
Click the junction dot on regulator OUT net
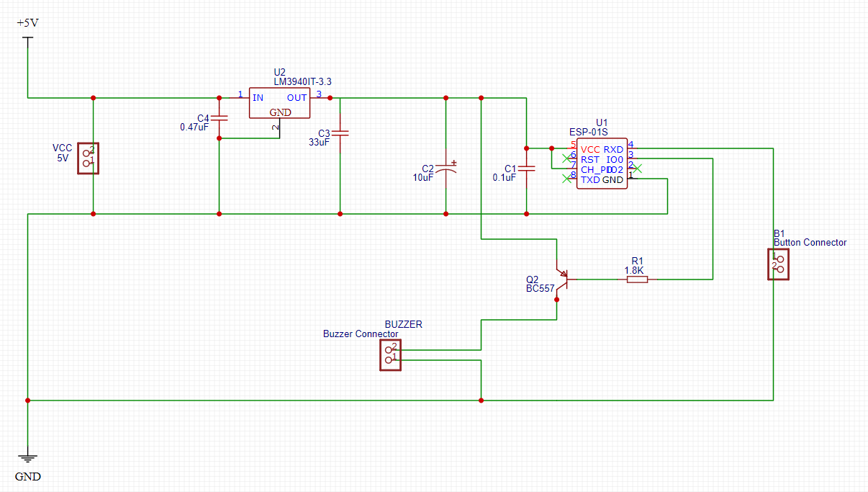tap(330, 98)
